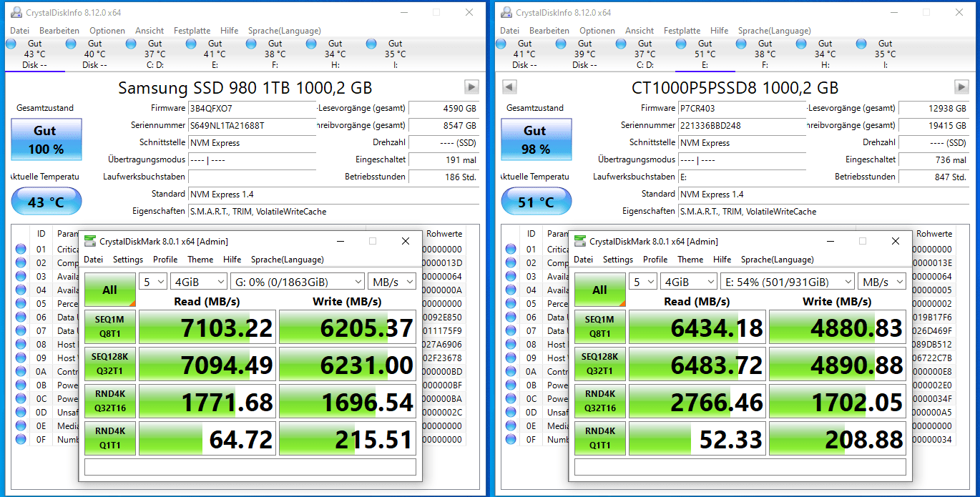Click Gut 100 % health status in left window
Viewport: 980px width, 497px height.
[46, 139]
